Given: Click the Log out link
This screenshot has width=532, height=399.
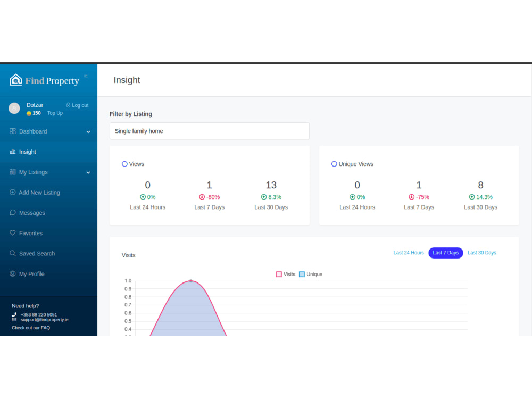Looking at the screenshot, I should coord(80,105).
